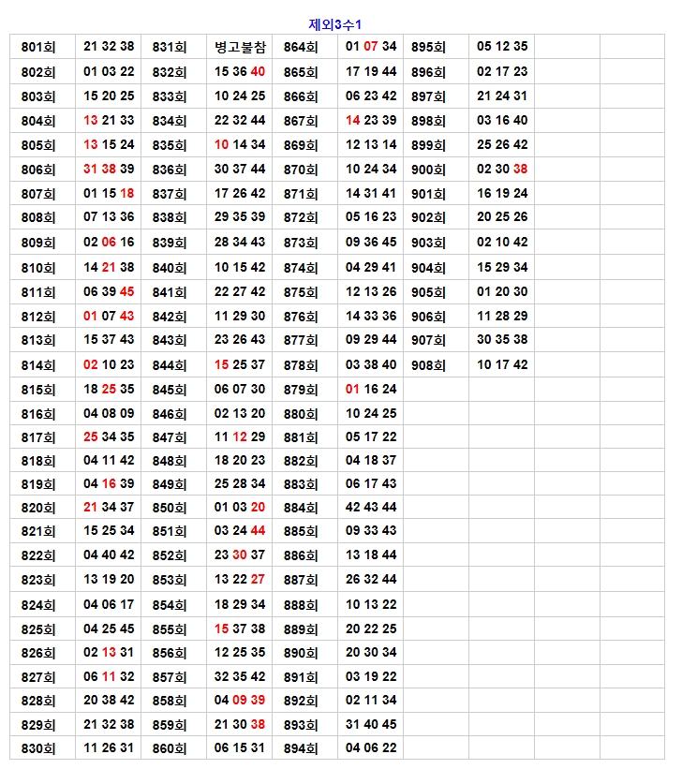Click the 06 15 31 numbers cell

point(240,748)
